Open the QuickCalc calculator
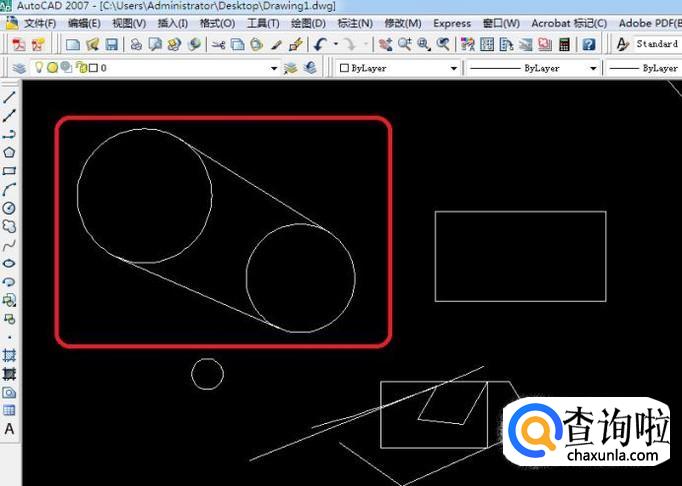The height and width of the screenshot is (486, 682). pos(564,44)
